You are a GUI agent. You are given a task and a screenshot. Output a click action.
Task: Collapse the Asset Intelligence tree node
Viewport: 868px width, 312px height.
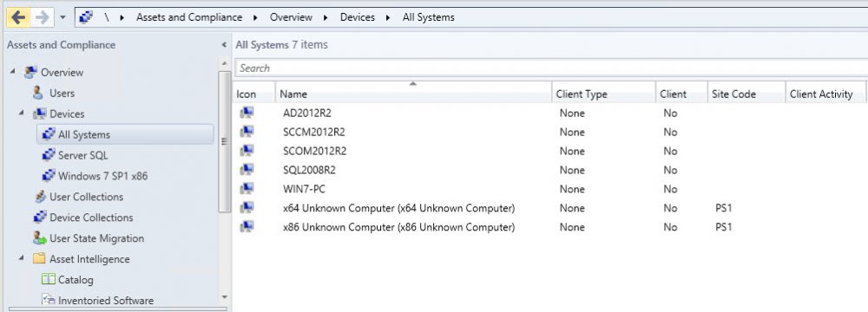pyautogui.click(x=22, y=258)
